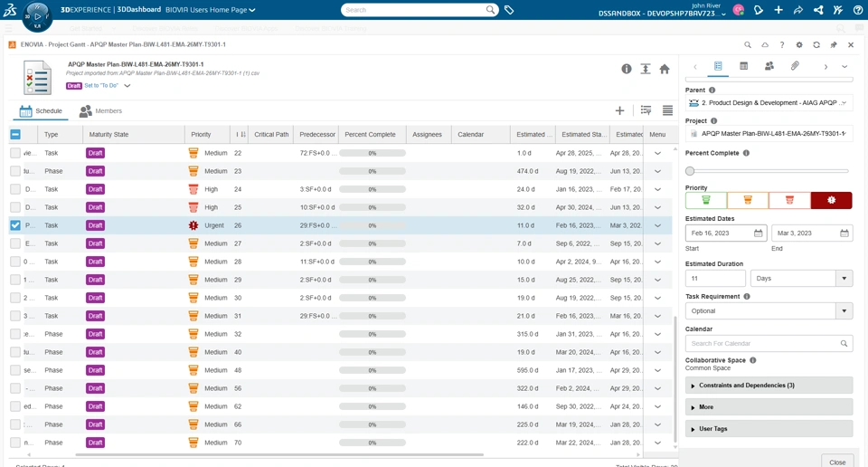
Task: Check the row 70 phase checkbox
Action: coord(15,443)
